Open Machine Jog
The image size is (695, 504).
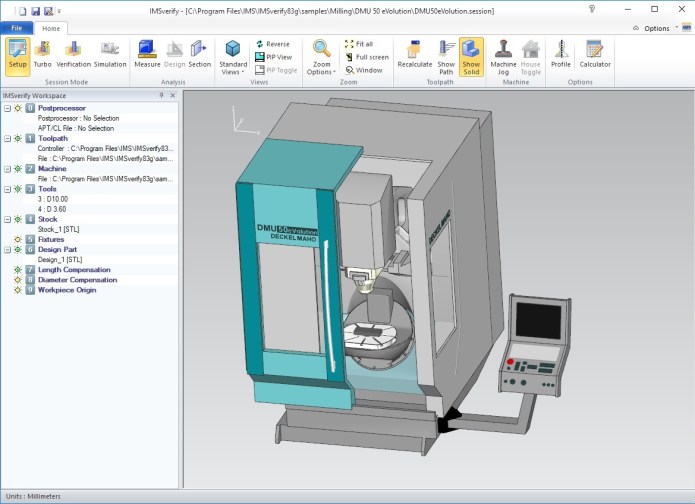[503, 58]
